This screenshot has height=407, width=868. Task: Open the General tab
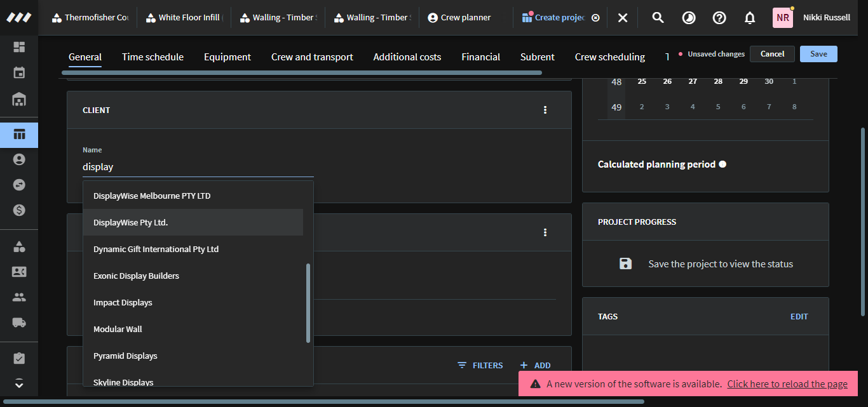coord(85,57)
